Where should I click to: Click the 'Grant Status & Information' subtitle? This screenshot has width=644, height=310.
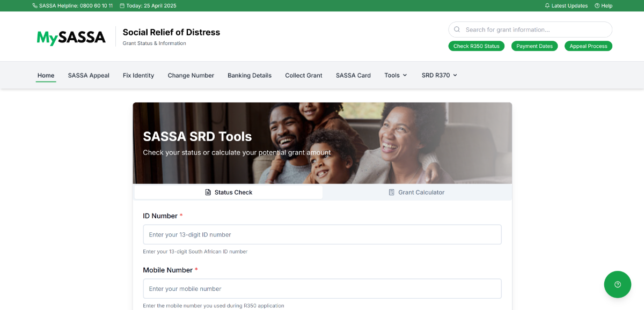coord(155,43)
